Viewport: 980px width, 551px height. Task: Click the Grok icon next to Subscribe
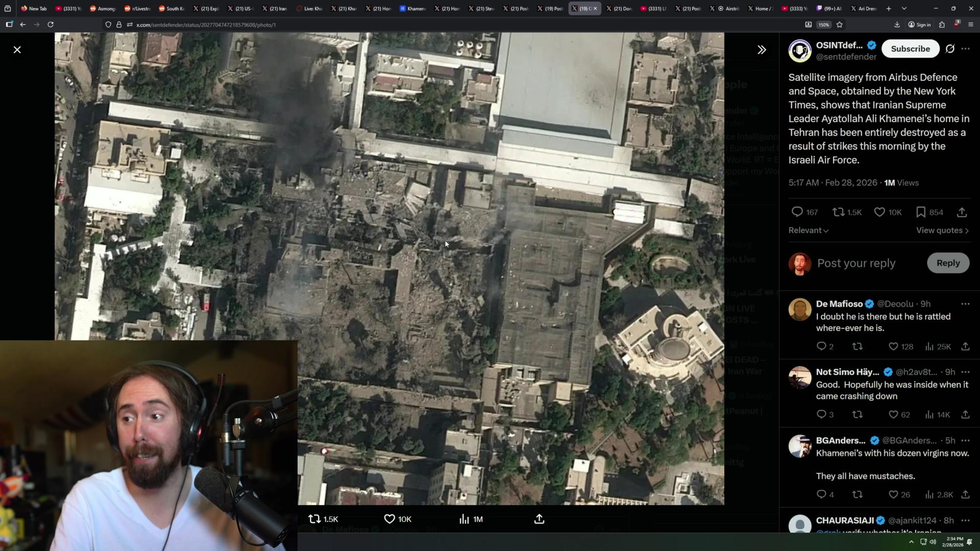tap(950, 49)
